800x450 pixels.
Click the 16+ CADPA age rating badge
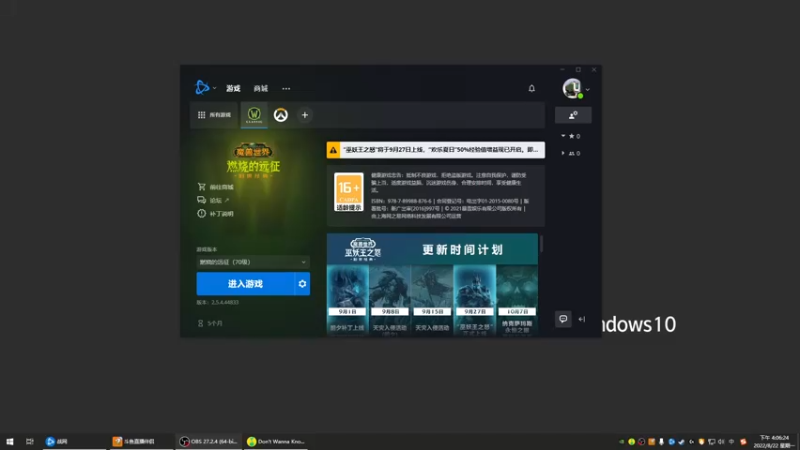click(349, 192)
